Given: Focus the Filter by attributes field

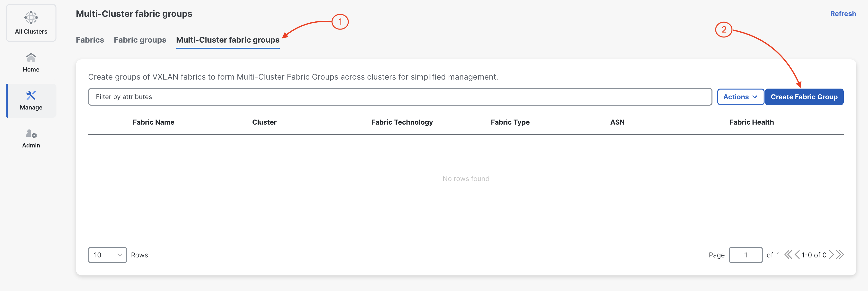Looking at the screenshot, I should coord(400,97).
